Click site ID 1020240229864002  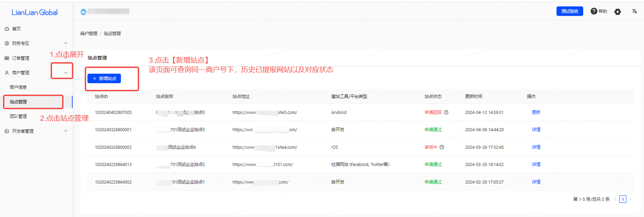(113, 182)
